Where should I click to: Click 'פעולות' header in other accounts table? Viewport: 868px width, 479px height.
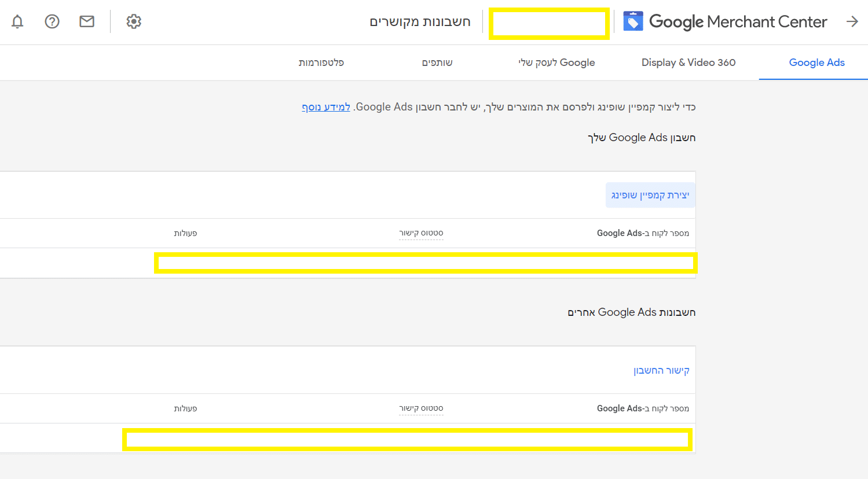point(185,408)
